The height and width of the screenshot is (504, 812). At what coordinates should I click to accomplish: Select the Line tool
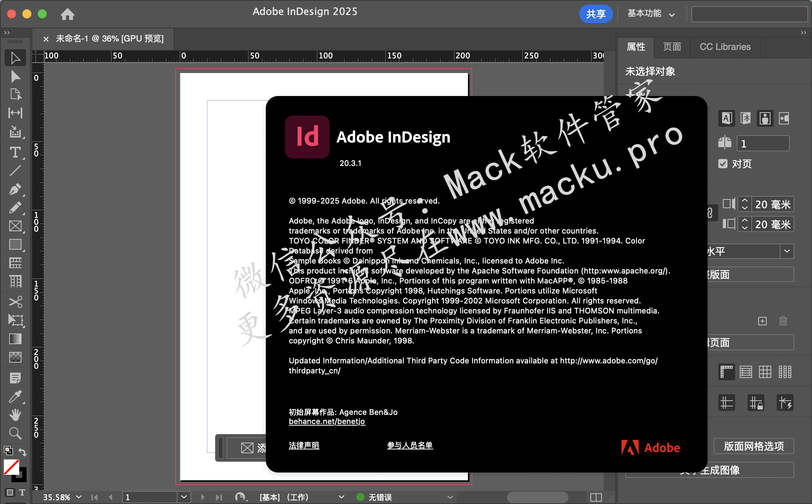click(15, 171)
